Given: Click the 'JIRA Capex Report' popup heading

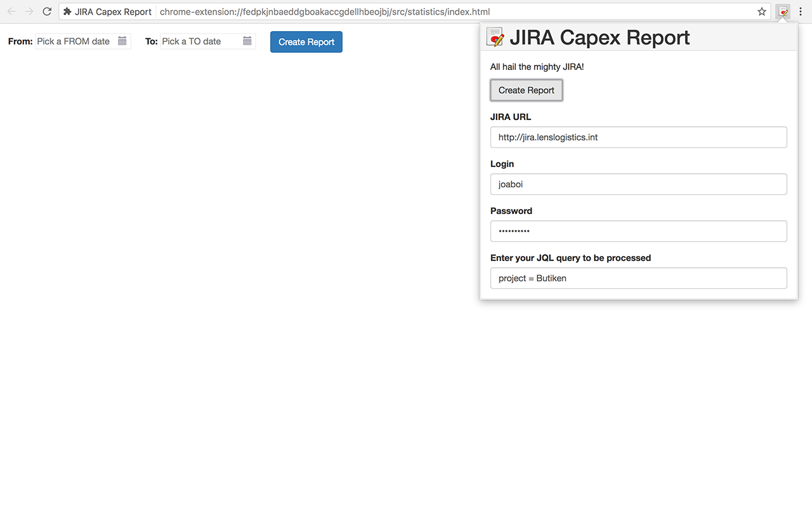Looking at the screenshot, I should [599, 37].
